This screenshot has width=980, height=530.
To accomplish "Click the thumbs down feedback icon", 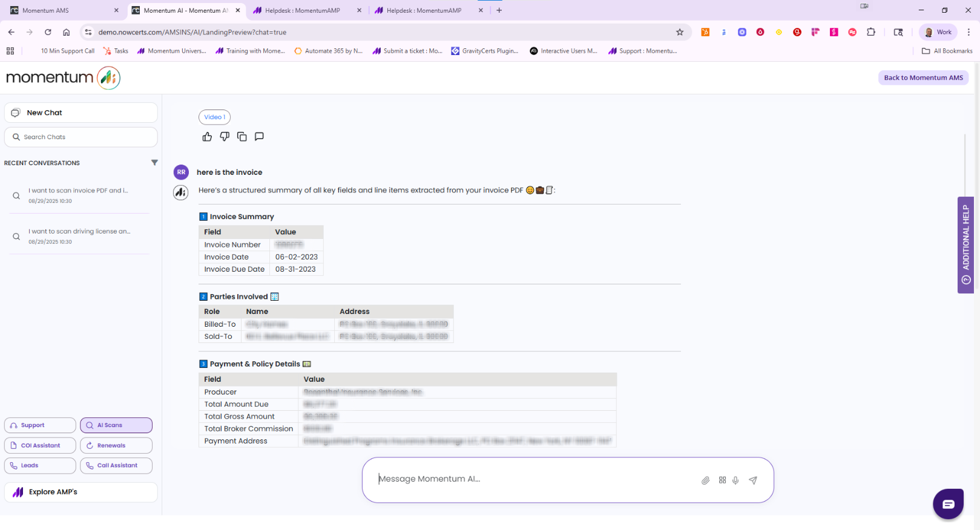I will tap(225, 137).
